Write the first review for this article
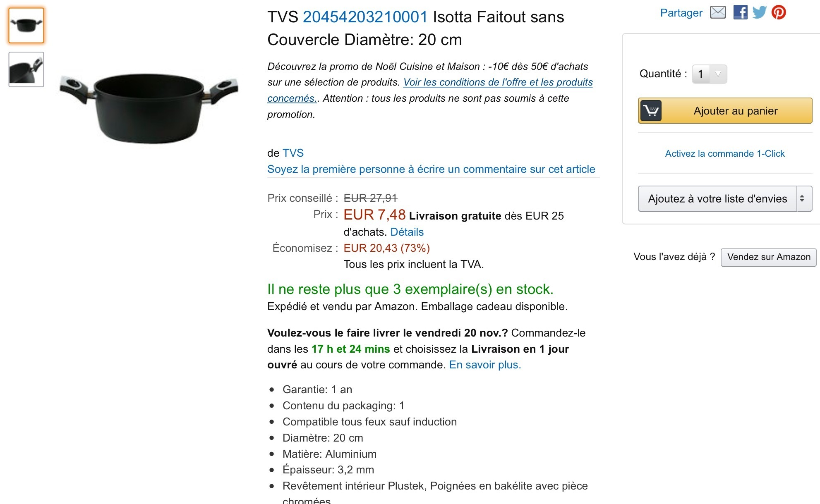This screenshot has height=504, width=820. 431,169
